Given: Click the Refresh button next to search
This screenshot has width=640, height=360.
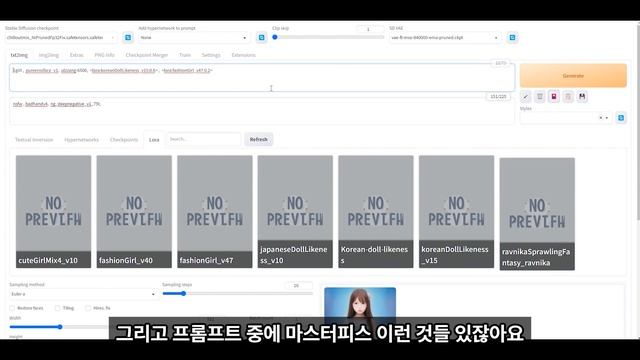Looking at the screenshot, I should pos(258,140).
